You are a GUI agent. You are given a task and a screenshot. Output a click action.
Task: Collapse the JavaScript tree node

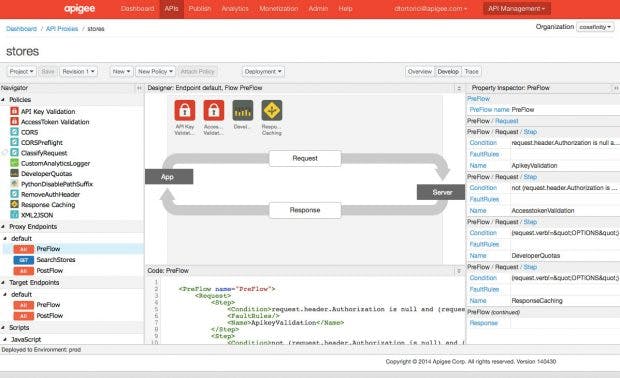[x=5, y=340]
